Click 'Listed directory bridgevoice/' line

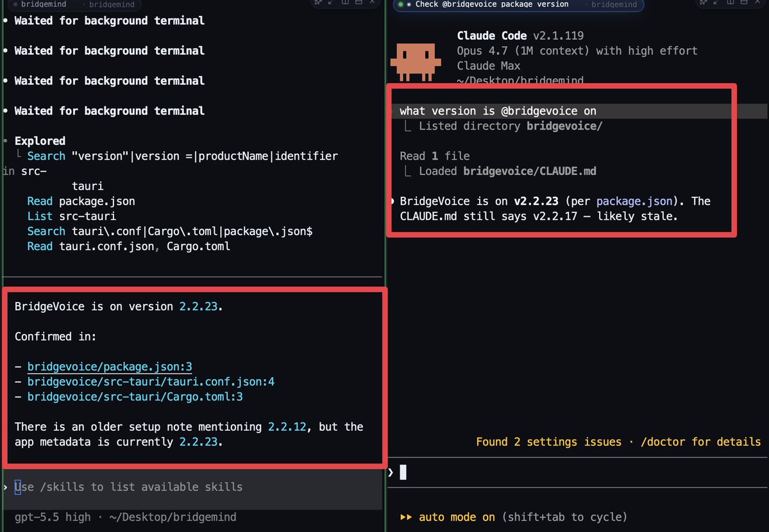pyautogui.click(x=510, y=126)
